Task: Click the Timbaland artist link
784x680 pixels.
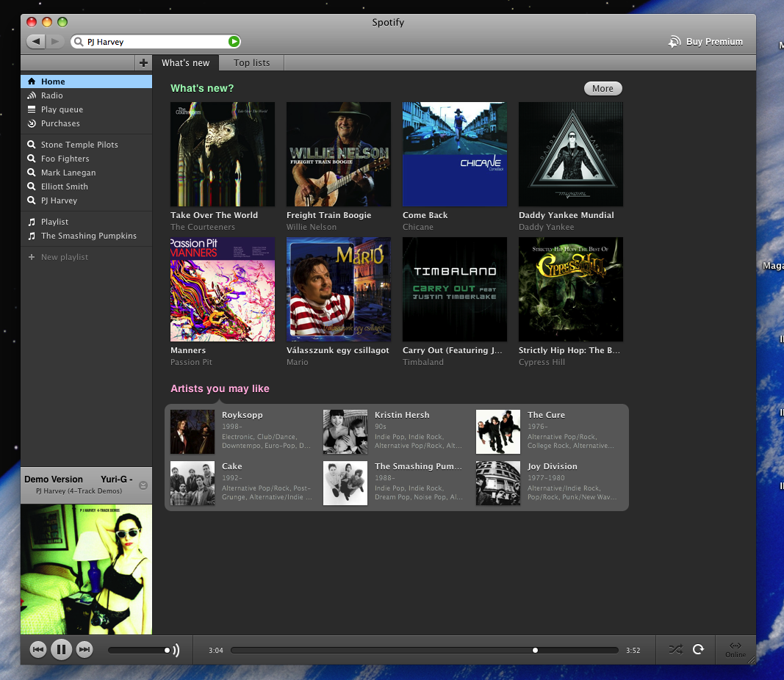Action: [x=423, y=362]
